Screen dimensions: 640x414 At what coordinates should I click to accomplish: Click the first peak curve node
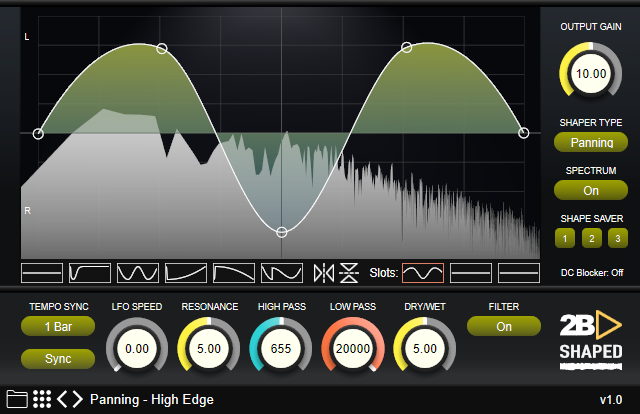click(162, 49)
